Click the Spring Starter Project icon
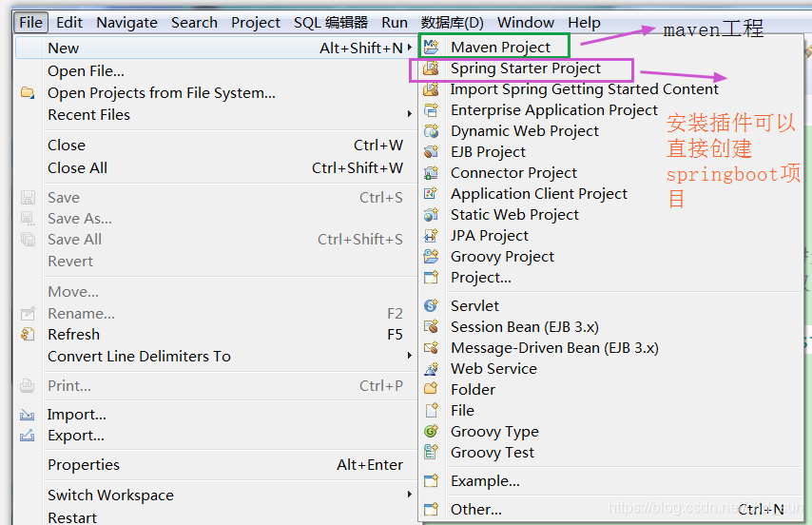This screenshot has height=525, width=812. tap(431, 68)
